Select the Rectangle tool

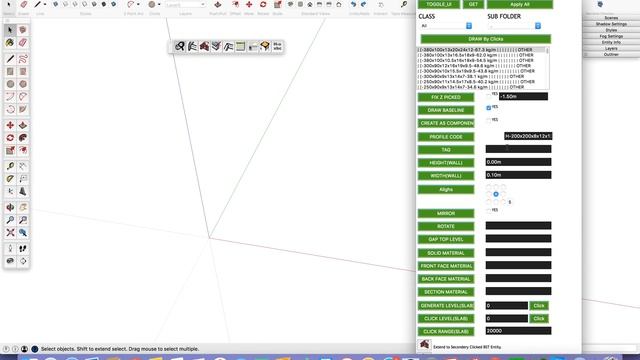point(10,71)
